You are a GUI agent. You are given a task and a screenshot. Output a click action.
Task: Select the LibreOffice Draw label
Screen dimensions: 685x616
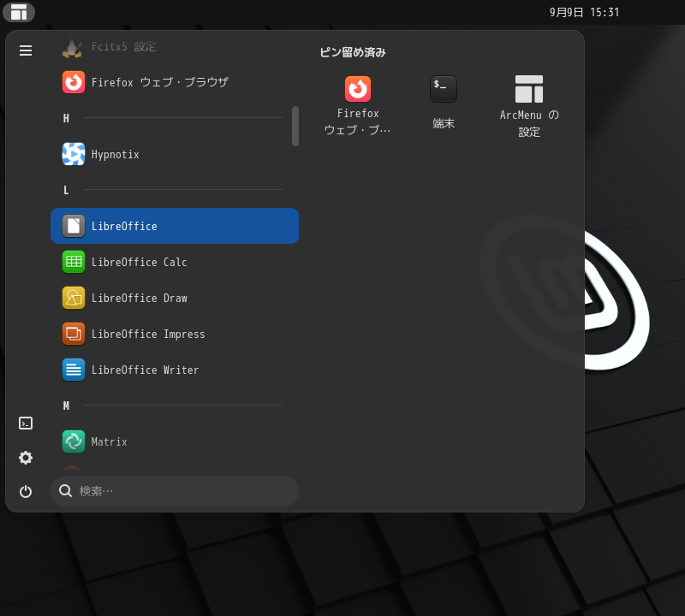[x=140, y=298]
